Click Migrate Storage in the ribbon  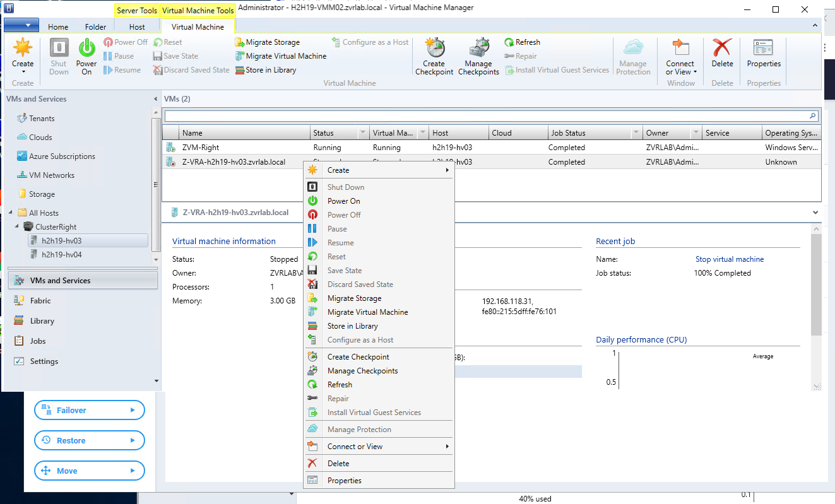[267, 42]
